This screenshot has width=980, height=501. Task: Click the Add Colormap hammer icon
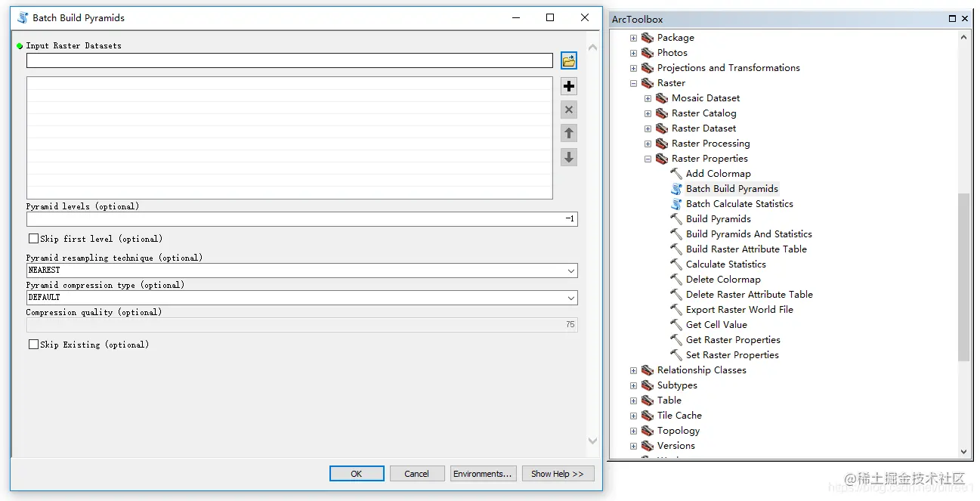(676, 174)
